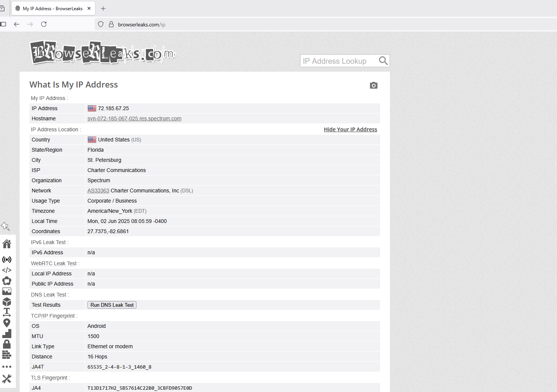Toggle the pushpin above the sidebar

tap(5, 226)
